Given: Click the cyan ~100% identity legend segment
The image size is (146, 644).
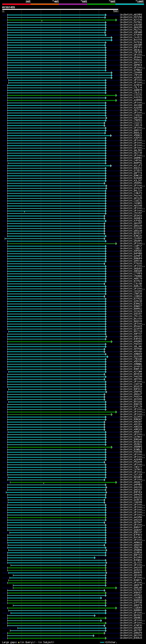Looking at the screenshot, I should 130,4.
